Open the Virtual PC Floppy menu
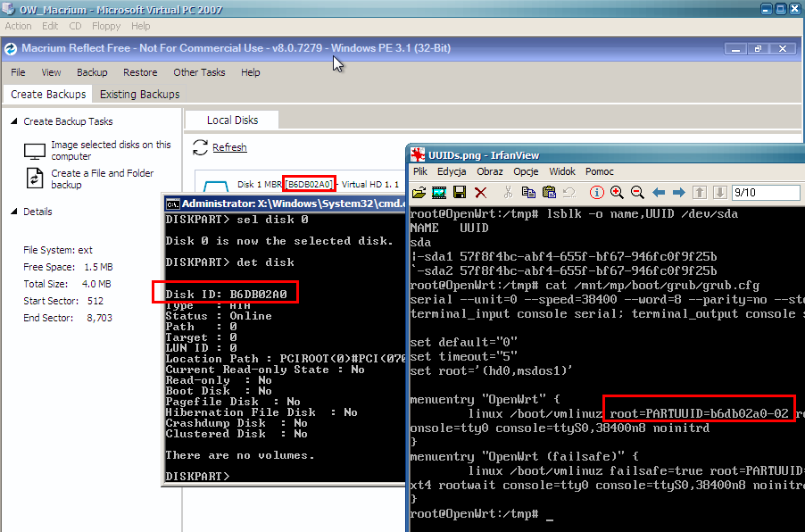Screen dimensions: 805x532 point(106,26)
